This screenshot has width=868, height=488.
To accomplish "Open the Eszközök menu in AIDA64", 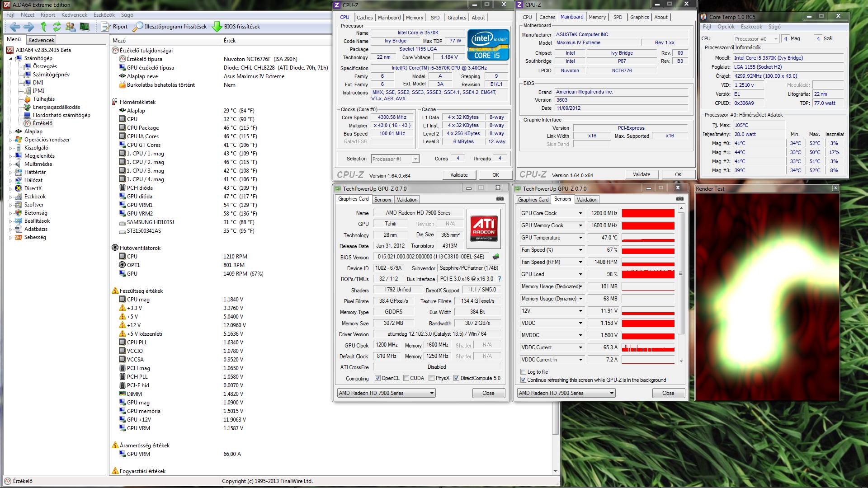I will click(x=104, y=14).
